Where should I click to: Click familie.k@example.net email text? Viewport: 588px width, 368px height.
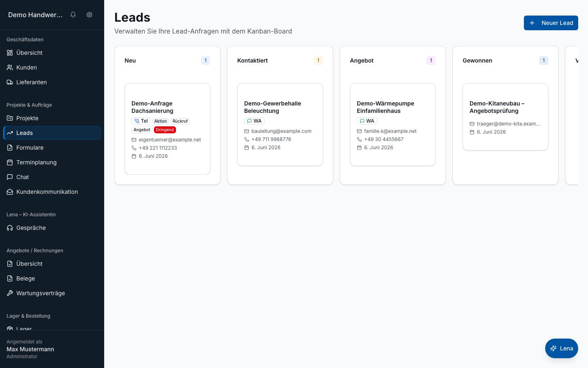pos(390,131)
